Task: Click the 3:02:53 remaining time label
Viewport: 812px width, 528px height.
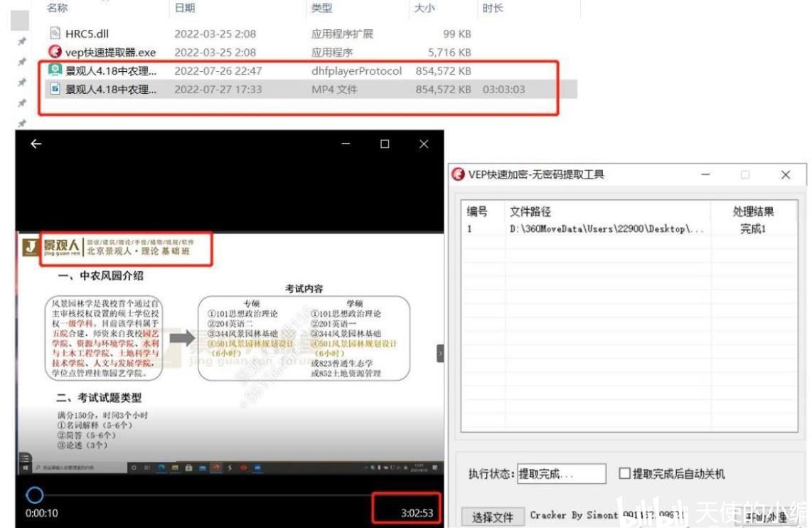Action: coord(417,513)
